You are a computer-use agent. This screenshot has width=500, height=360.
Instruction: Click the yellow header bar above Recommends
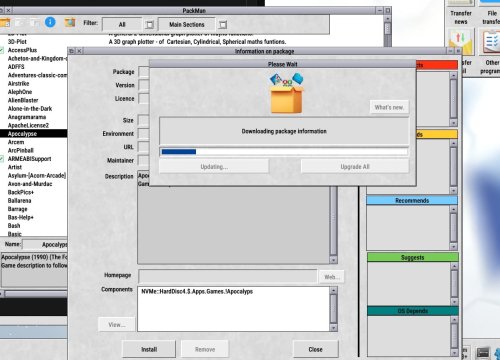437,134
